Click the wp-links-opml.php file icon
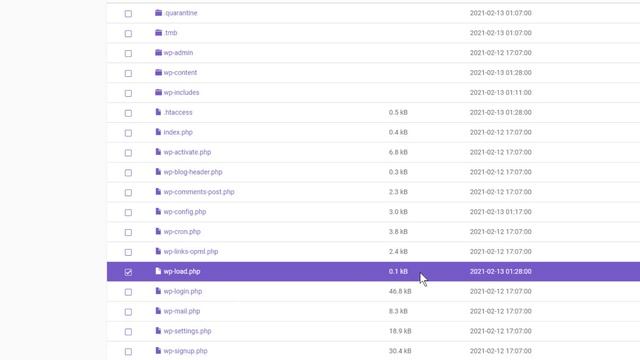Image resolution: width=640 pixels, height=360 pixels. 158,251
